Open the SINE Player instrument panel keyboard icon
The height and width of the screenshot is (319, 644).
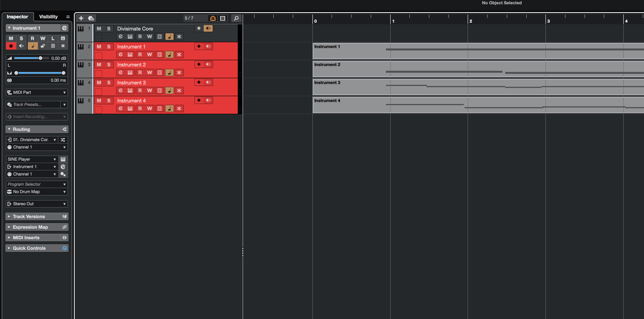[x=63, y=159]
